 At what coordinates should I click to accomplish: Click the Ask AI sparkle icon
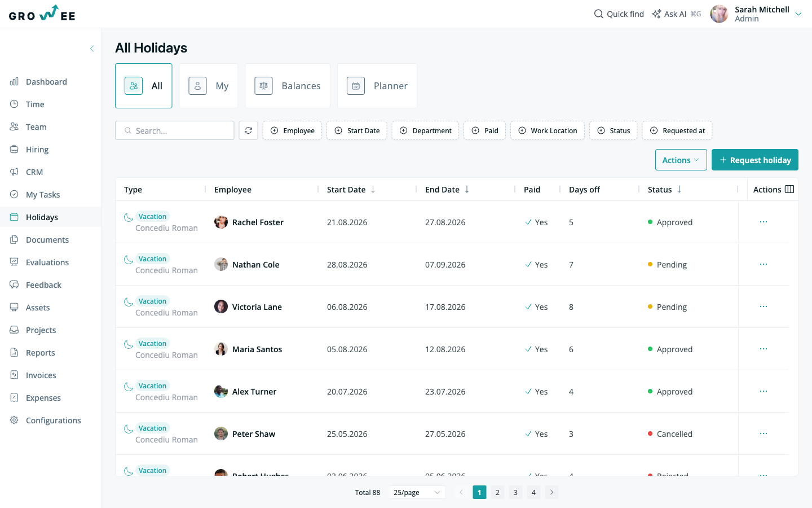pos(656,14)
